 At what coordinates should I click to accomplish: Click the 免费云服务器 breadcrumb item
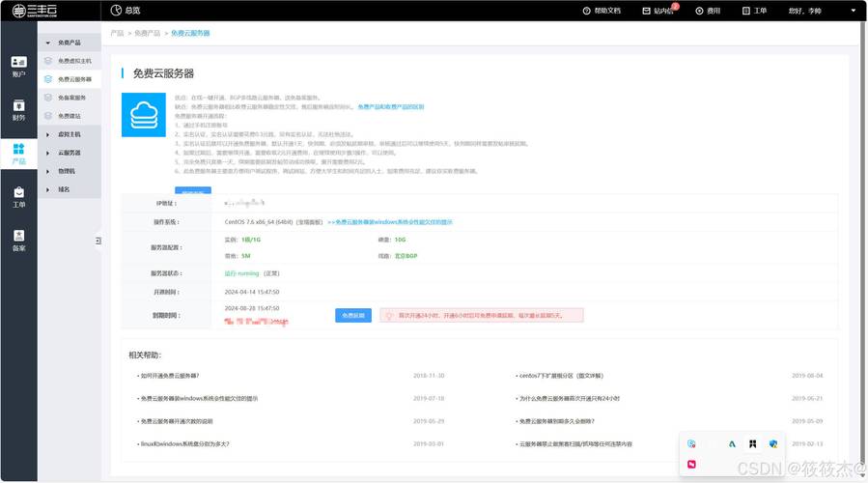click(190, 33)
